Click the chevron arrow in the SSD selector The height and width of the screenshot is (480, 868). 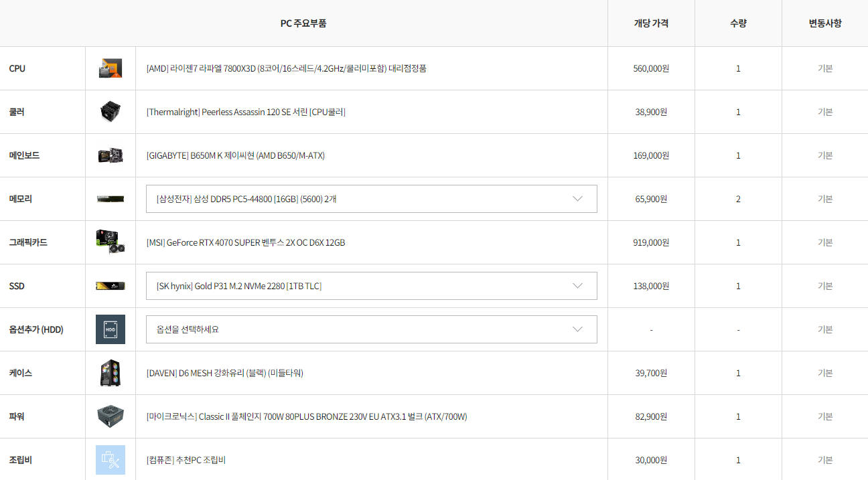point(578,286)
